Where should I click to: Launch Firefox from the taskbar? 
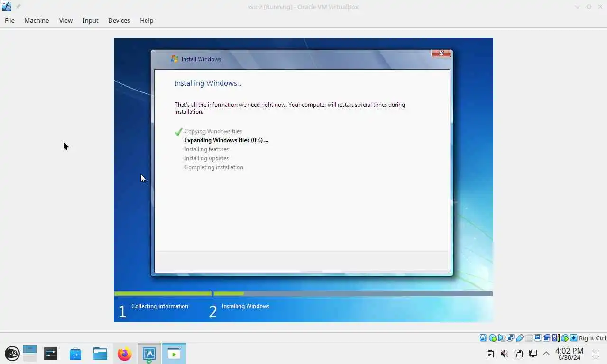click(125, 354)
